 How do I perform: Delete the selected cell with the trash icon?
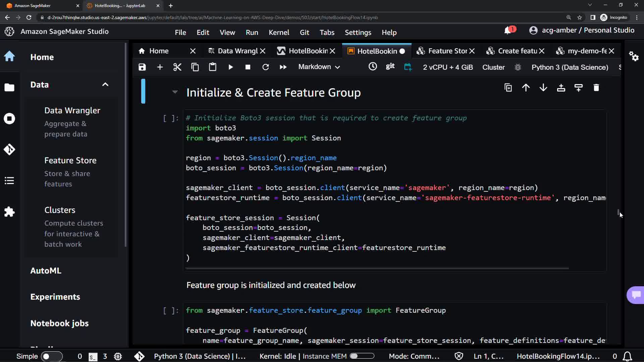(x=596, y=88)
